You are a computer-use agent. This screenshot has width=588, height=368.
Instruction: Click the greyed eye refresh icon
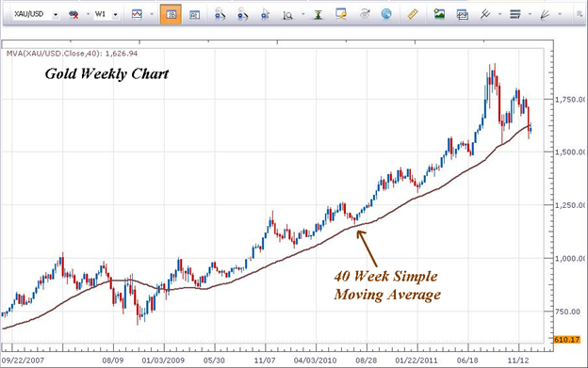click(x=365, y=15)
